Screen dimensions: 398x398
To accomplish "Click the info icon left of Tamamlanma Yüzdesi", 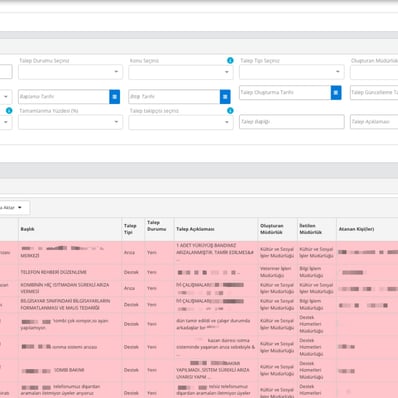I will pyautogui.click(x=9, y=110).
